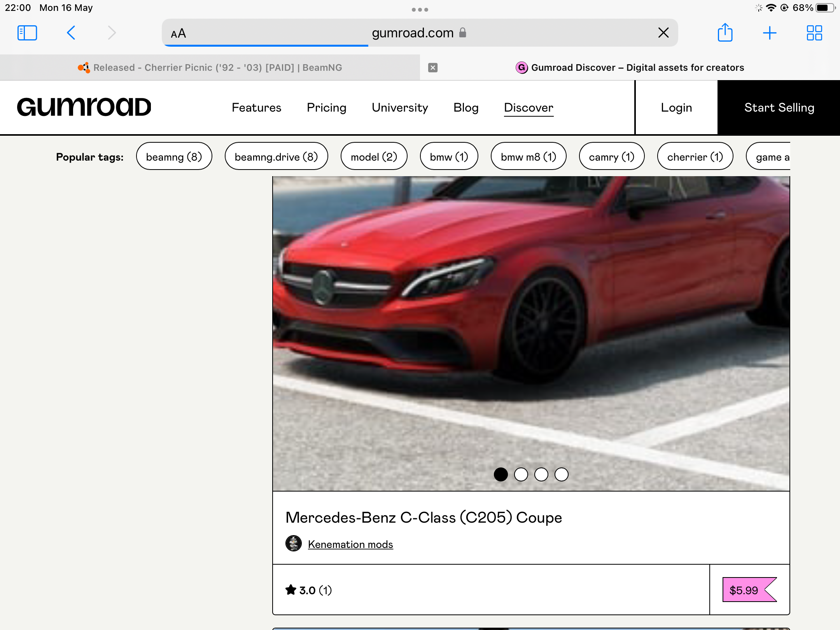The image size is (840, 630).
Task: Click the Start Selling button
Action: 779,108
